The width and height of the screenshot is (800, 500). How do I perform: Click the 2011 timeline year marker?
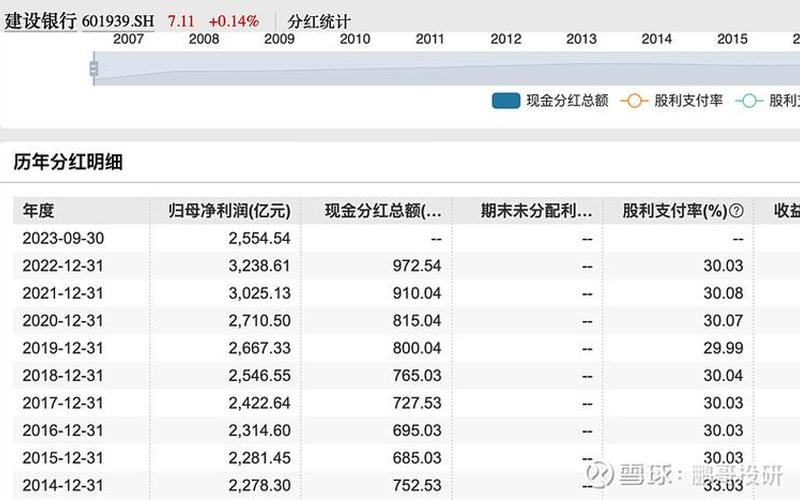click(x=430, y=39)
